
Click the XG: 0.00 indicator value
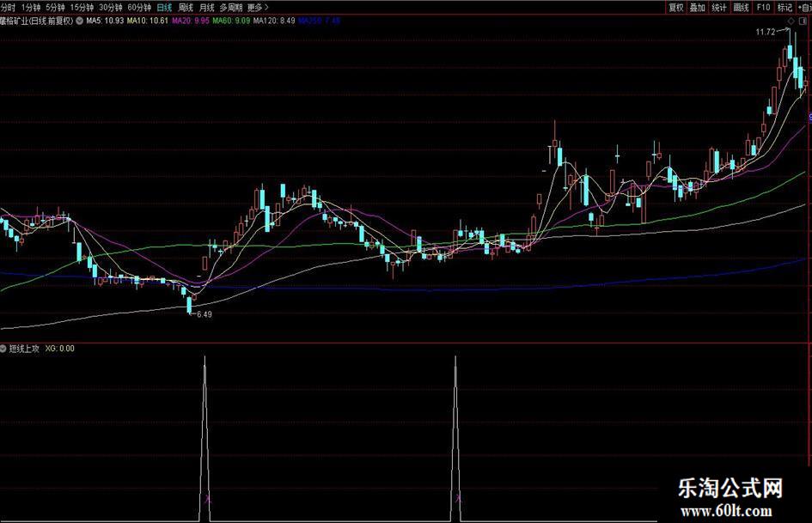[59, 349]
